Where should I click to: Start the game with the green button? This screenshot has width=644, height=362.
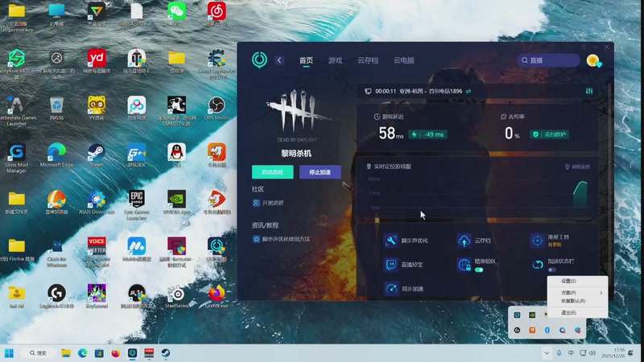point(273,172)
